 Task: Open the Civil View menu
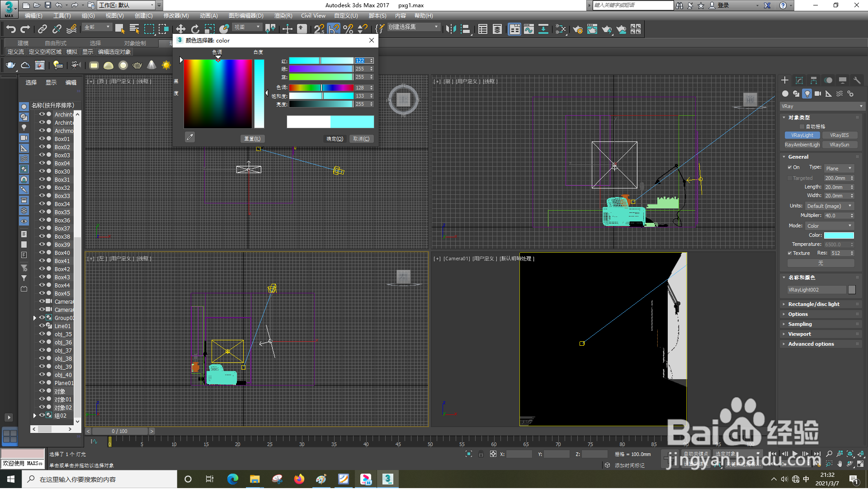313,16
